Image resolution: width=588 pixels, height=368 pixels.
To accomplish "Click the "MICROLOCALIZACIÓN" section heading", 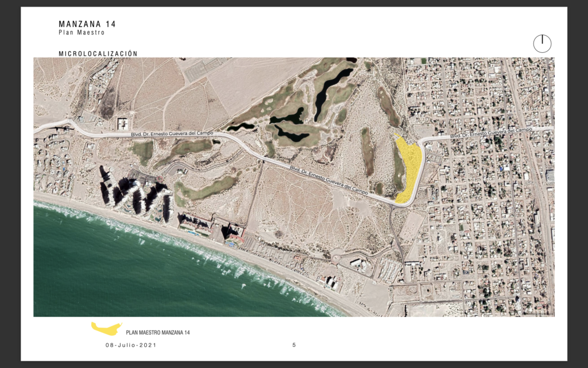I will click(98, 53).
